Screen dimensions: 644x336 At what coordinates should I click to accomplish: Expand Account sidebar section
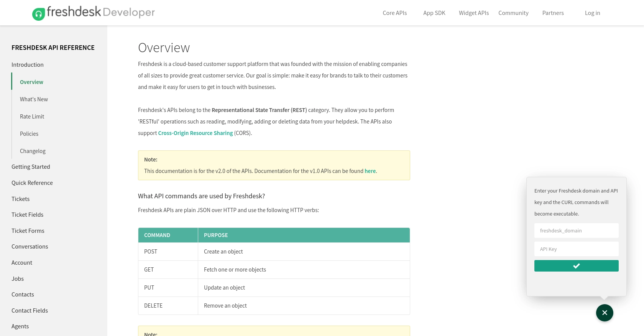(x=22, y=263)
